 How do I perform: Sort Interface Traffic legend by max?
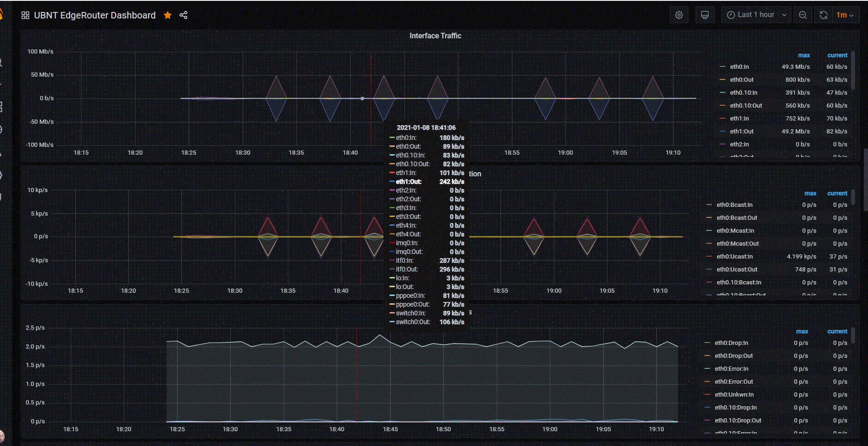[804, 55]
